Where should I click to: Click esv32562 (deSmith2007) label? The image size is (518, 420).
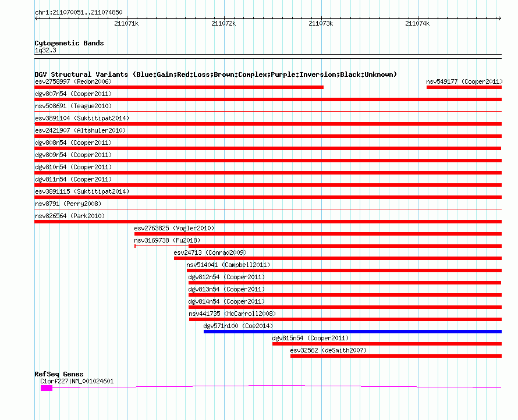(x=328, y=350)
